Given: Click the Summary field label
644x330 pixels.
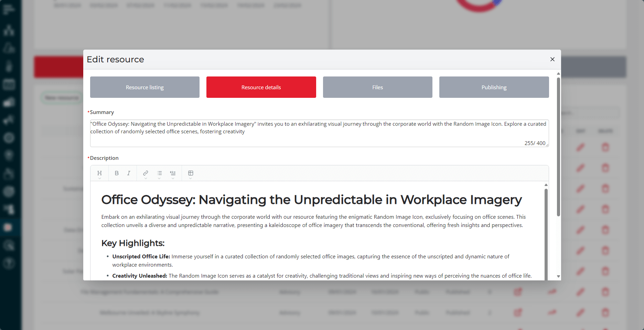Looking at the screenshot, I should (101, 112).
